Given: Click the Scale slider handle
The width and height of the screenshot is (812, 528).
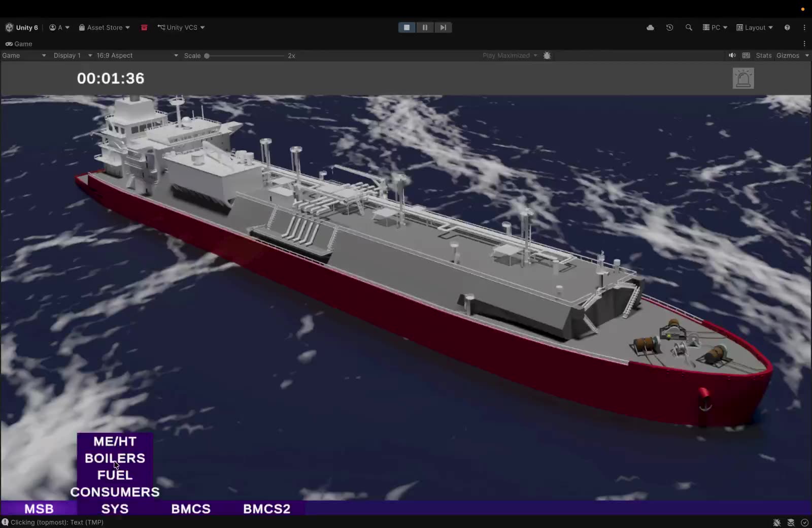Looking at the screenshot, I should coord(207,56).
